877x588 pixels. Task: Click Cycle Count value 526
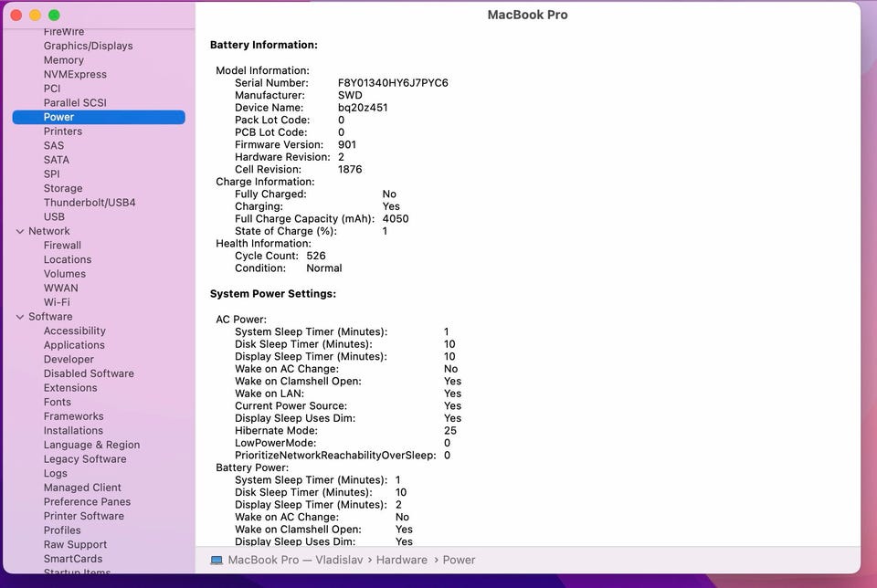[315, 256]
